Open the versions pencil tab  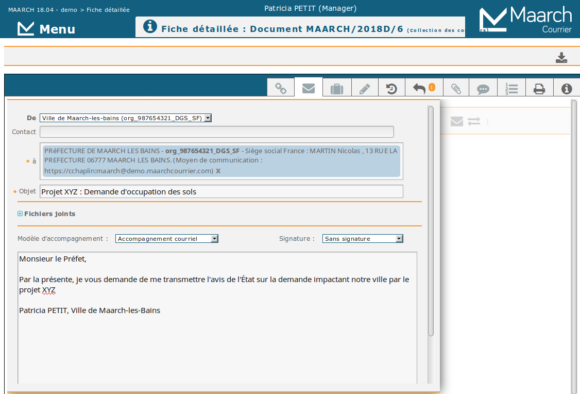click(x=365, y=89)
